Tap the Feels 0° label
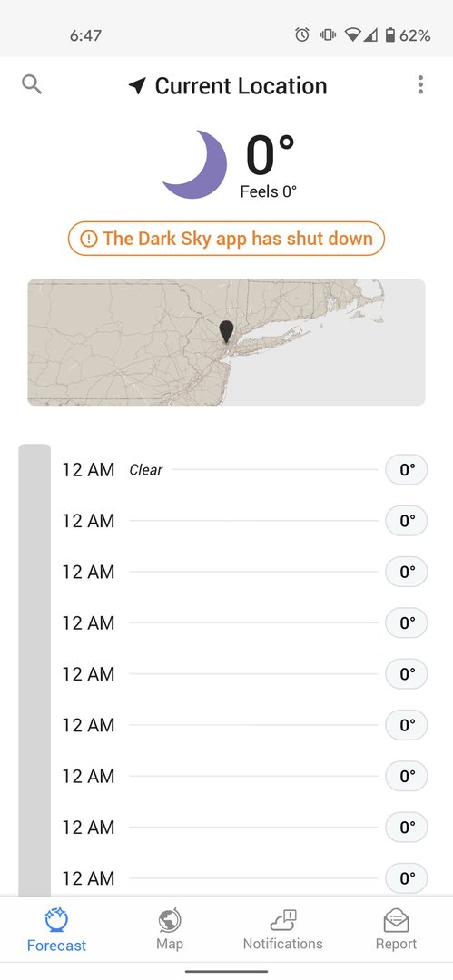The height and width of the screenshot is (980, 453). coord(269,191)
